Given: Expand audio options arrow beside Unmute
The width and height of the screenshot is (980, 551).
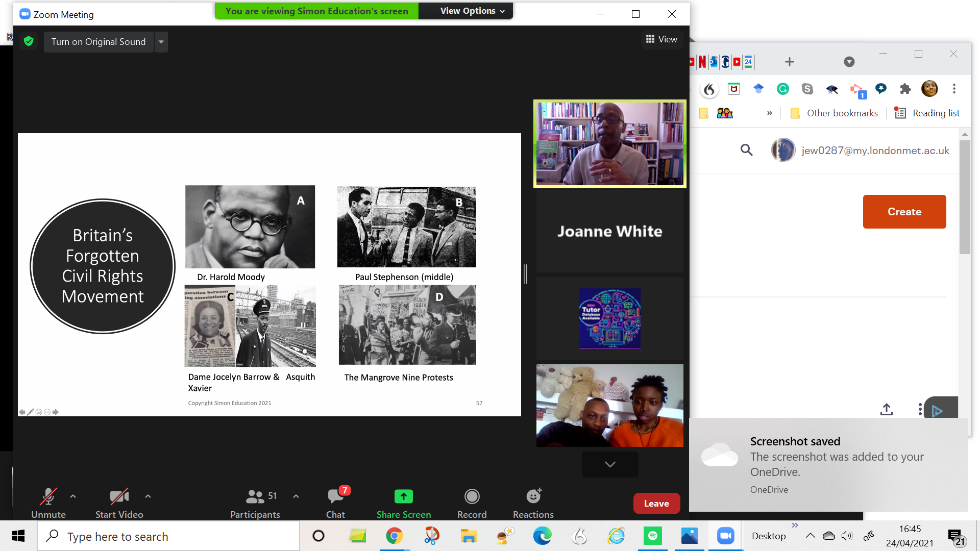Looking at the screenshot, I should (x=73, y=496).
